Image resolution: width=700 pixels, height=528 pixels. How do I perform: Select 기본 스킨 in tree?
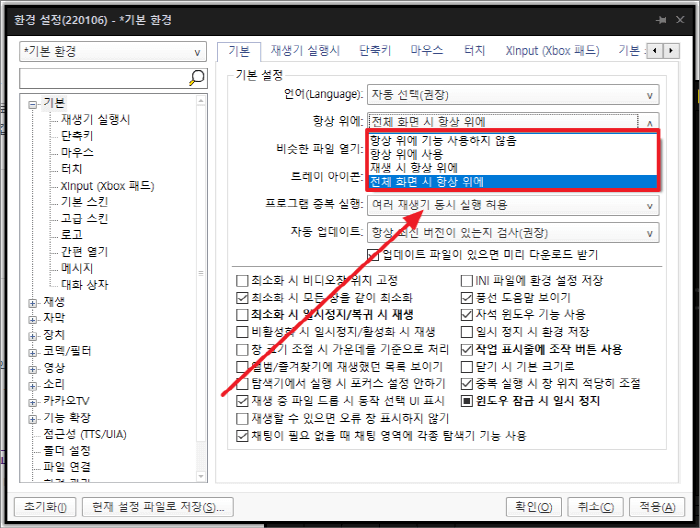click(85, 202)
